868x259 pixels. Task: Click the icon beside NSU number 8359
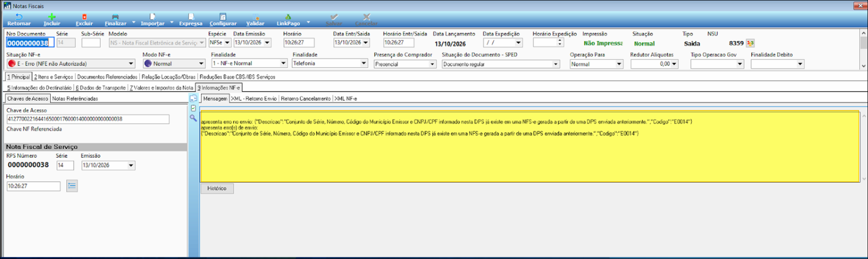(x=750, y=43)
